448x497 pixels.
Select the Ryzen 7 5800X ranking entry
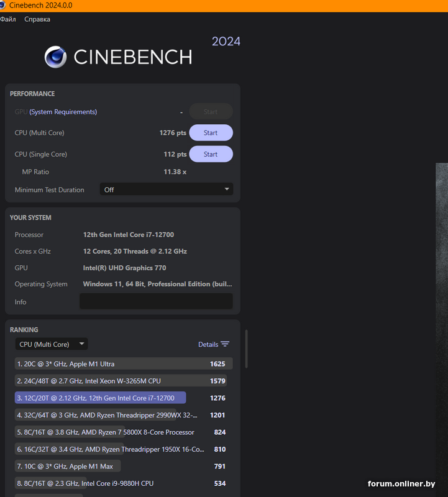tap(106, 432)
